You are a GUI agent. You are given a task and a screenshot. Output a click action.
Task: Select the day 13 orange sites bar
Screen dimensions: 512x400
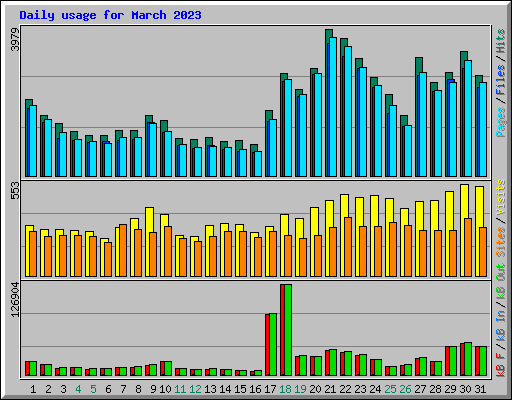tap(213, 257)
